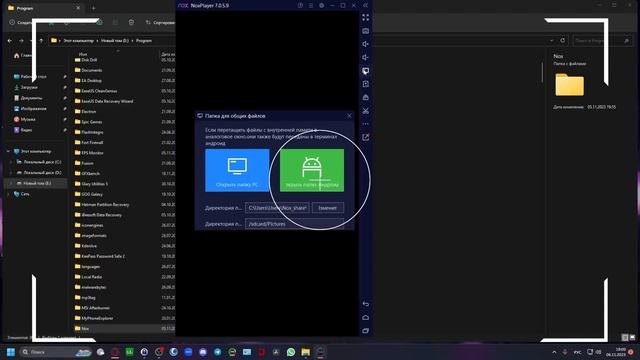Open NoxPlayer settings gear in title bar
This screenshot has width=640, height=360.
322,5
